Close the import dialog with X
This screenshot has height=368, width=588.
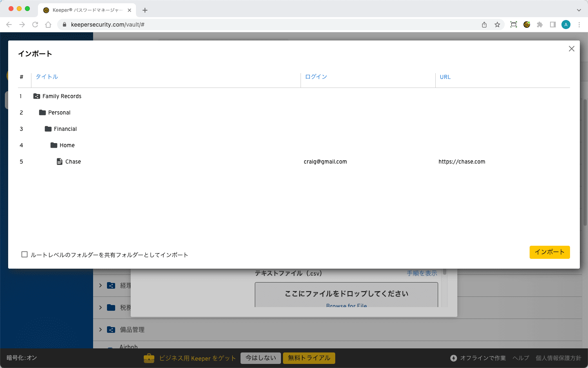click(571, 49)
